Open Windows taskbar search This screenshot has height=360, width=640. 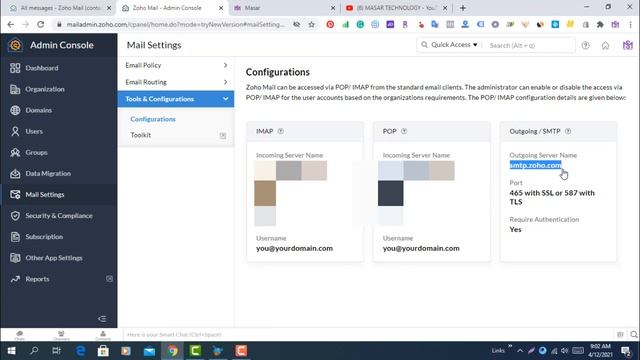coord(34,351)
